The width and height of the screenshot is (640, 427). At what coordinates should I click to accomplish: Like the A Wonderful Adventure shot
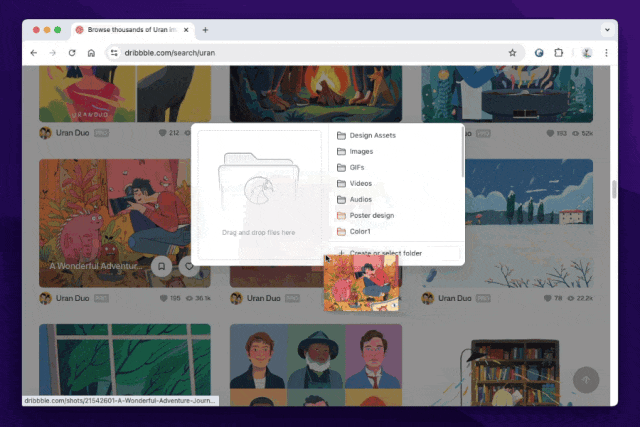tap(188, 266)
